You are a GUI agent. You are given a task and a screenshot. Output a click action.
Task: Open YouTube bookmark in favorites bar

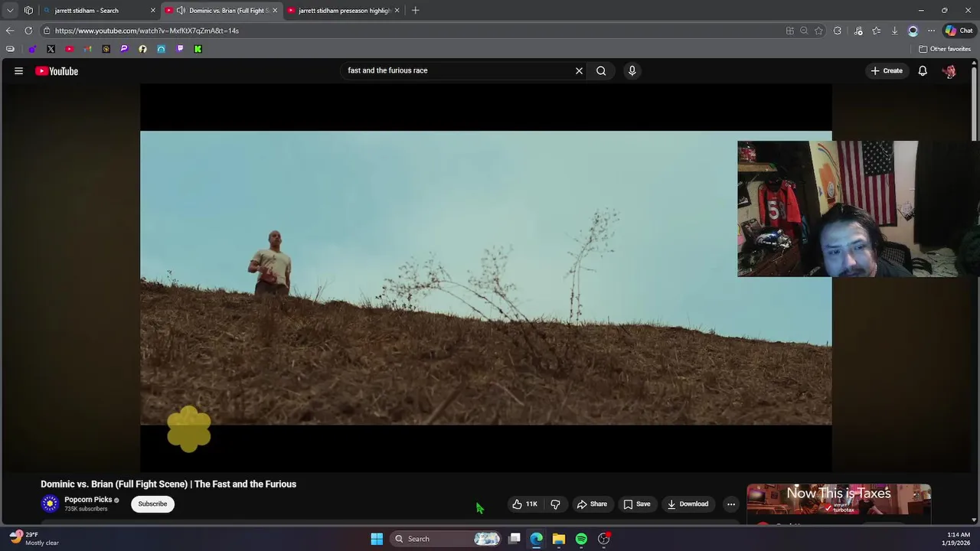click(69, 49)
